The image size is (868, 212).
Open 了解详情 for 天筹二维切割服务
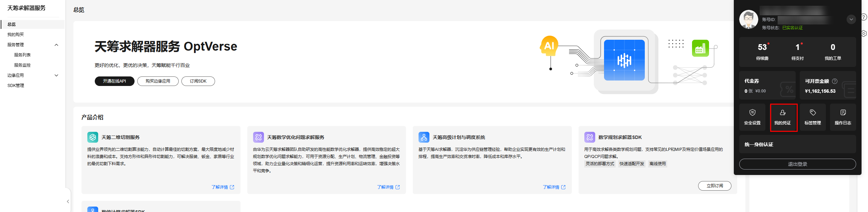(223, 187)
